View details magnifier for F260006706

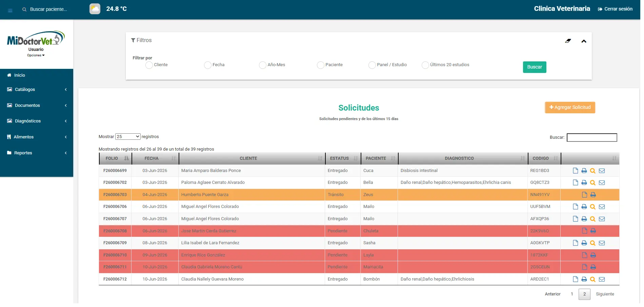(x=593, y=207)
